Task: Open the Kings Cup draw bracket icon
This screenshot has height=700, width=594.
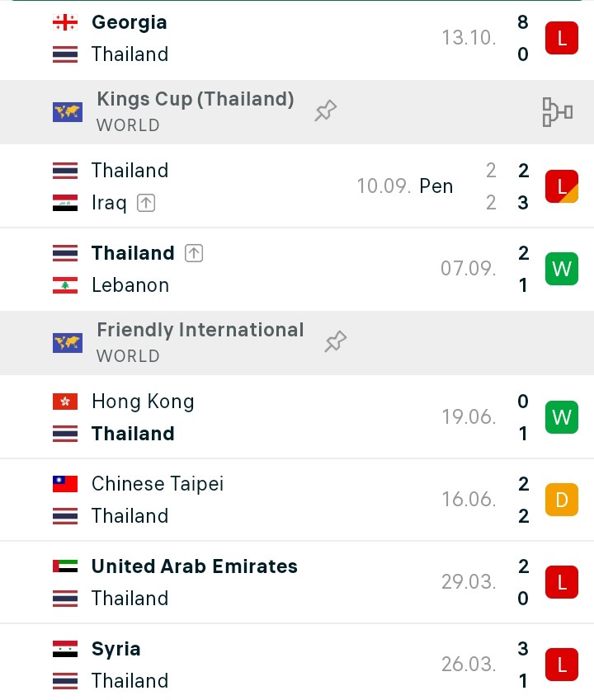Action: pos(558,112)
